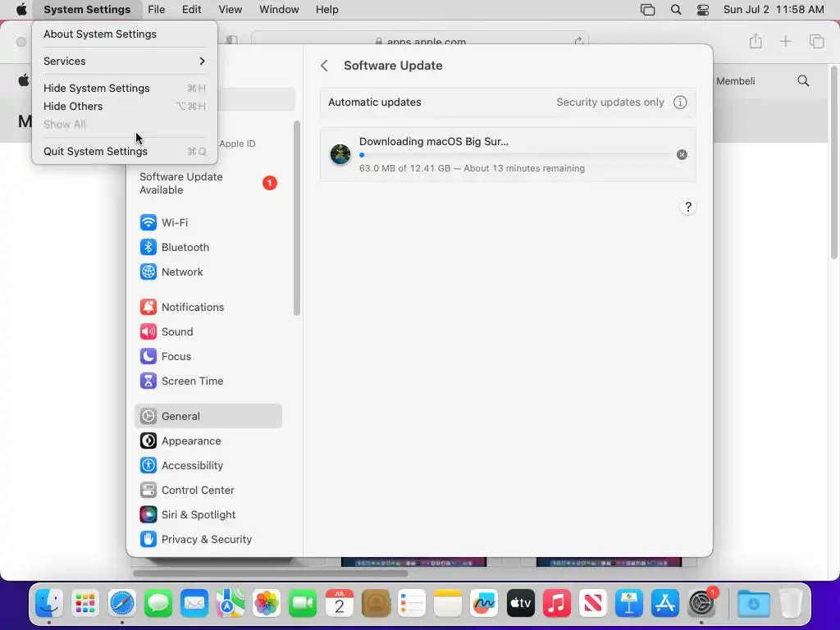Click Stage Manager icon in menu bar

coord(648,10)
